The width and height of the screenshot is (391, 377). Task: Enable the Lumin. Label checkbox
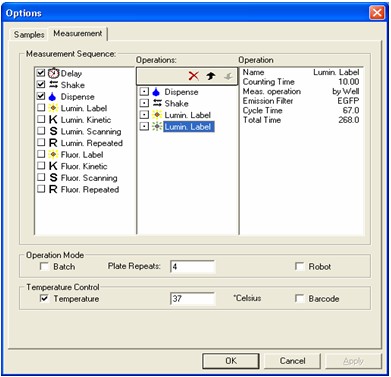click(x=41, y=108)
